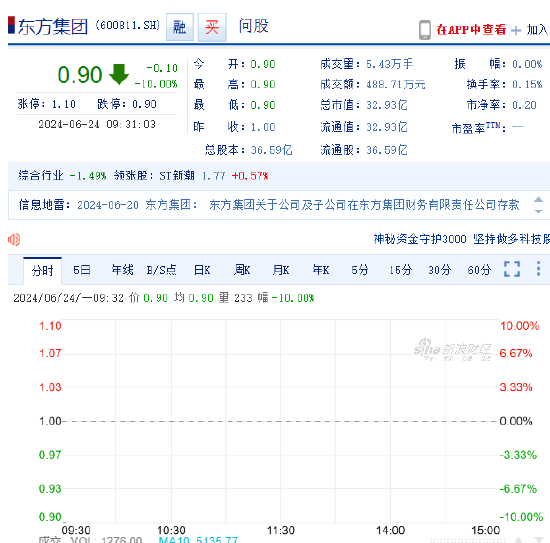The width and height of the screenshot is (550, 543).
Task: Open the B/S点 tab
Action: click(x=161, y=270)
